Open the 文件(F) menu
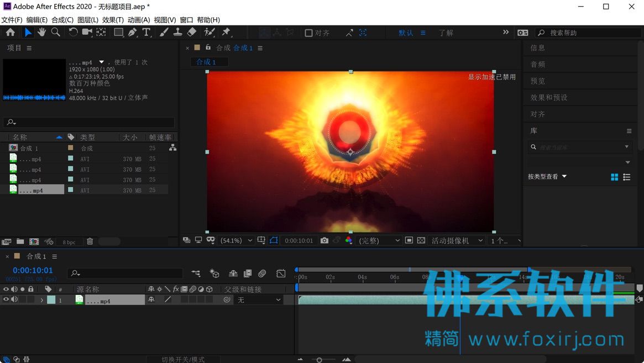 coord(12,20)
